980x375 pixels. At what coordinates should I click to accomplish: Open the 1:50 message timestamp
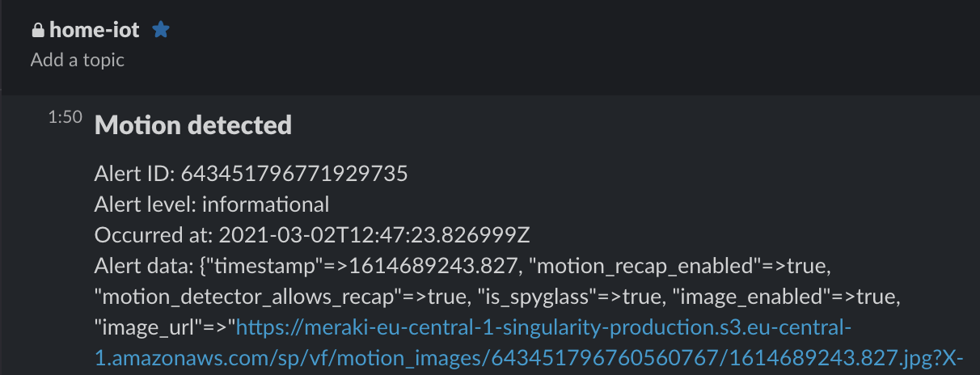coord(65,117)
